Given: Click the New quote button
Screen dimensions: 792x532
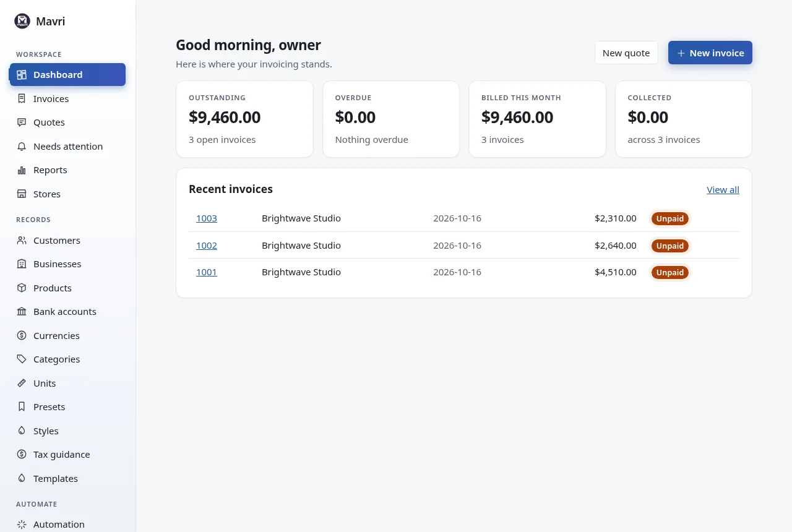Looking at the screenshot, I should pyautogui.click(x=626, y=53).
